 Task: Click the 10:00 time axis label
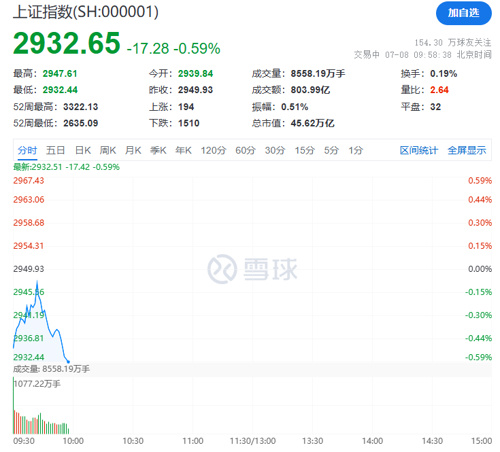tap(73, 441)
